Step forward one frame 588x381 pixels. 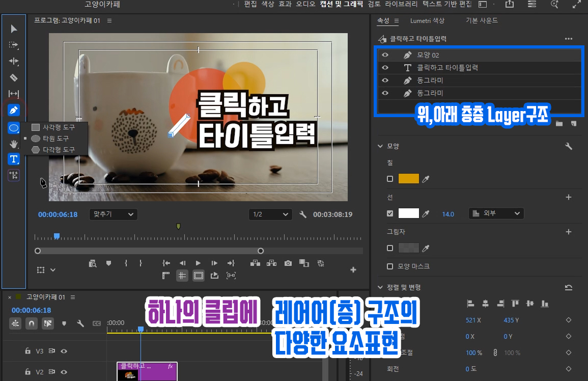tap(214, 263)
